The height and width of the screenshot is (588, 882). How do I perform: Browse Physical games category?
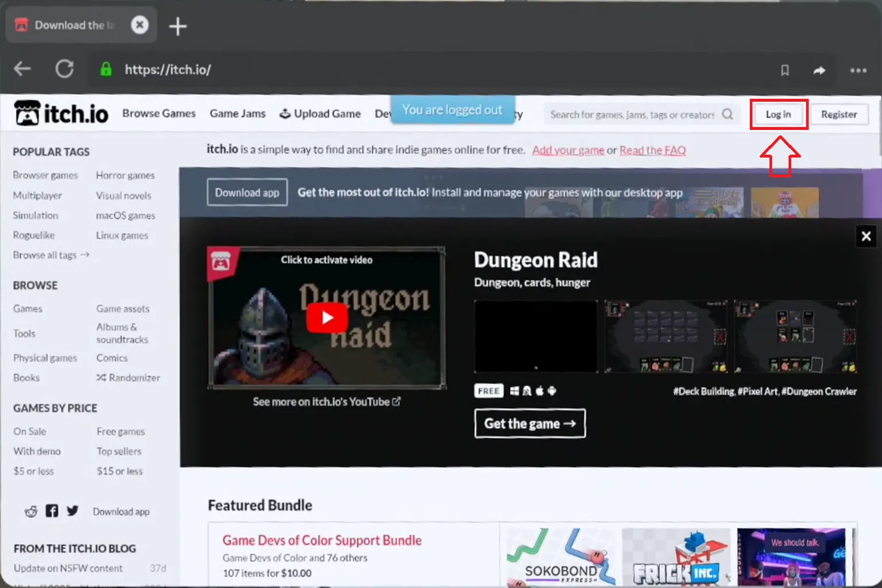click(45, 358)
